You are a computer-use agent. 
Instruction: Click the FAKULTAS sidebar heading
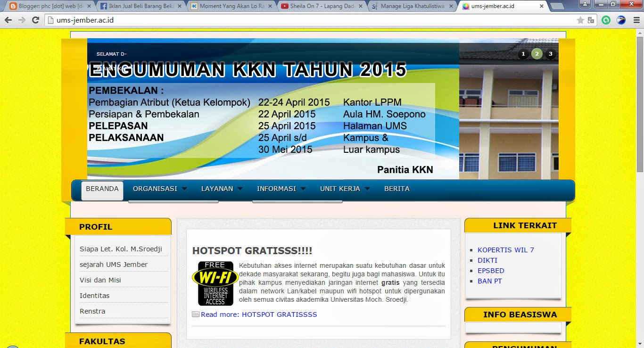(102, 341)
